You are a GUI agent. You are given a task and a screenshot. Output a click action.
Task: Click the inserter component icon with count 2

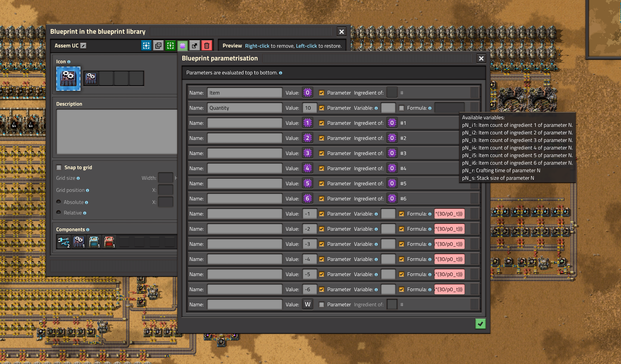click(x=64, y=242)
